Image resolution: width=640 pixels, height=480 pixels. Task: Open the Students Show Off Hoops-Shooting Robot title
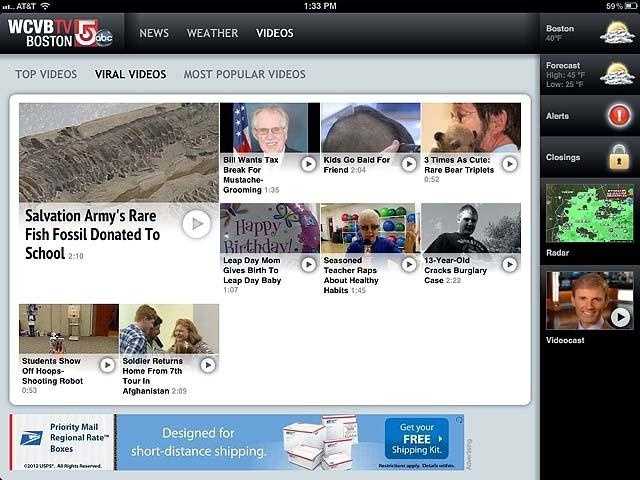pos(52,371)
